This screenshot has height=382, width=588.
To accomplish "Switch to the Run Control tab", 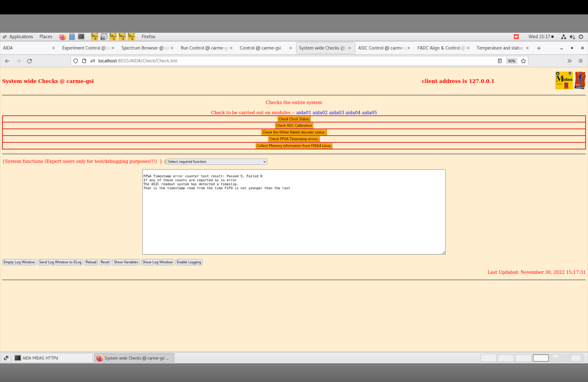I will pos(204,48).
